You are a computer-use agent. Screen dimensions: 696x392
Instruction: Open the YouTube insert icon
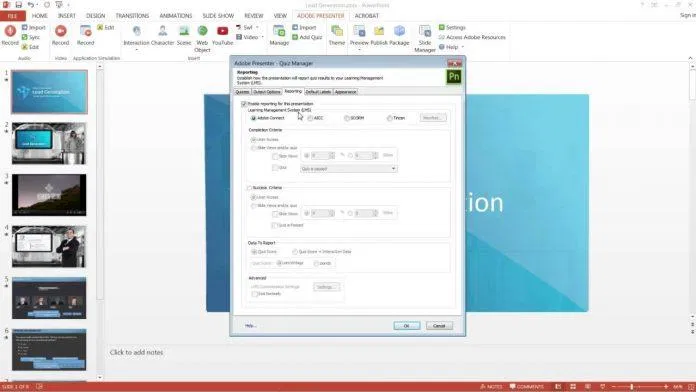(x=222, y=31)
